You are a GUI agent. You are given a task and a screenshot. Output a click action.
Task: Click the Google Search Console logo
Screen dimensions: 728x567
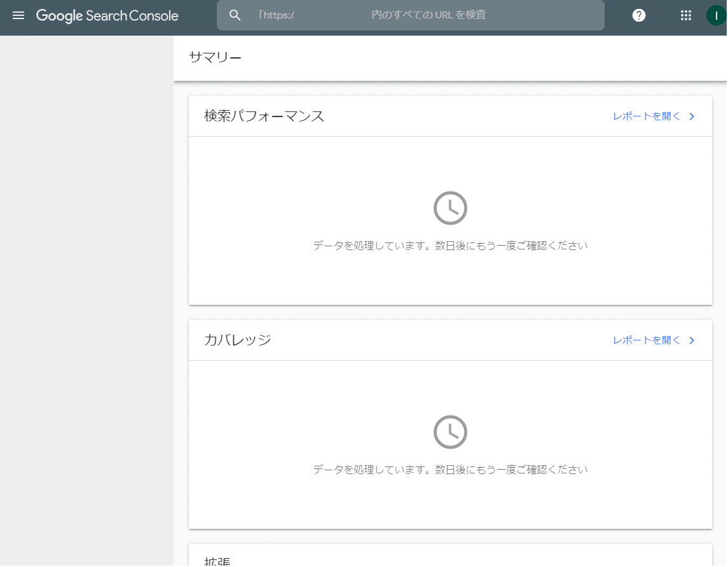pyautogui.click(x=107, y=16)
